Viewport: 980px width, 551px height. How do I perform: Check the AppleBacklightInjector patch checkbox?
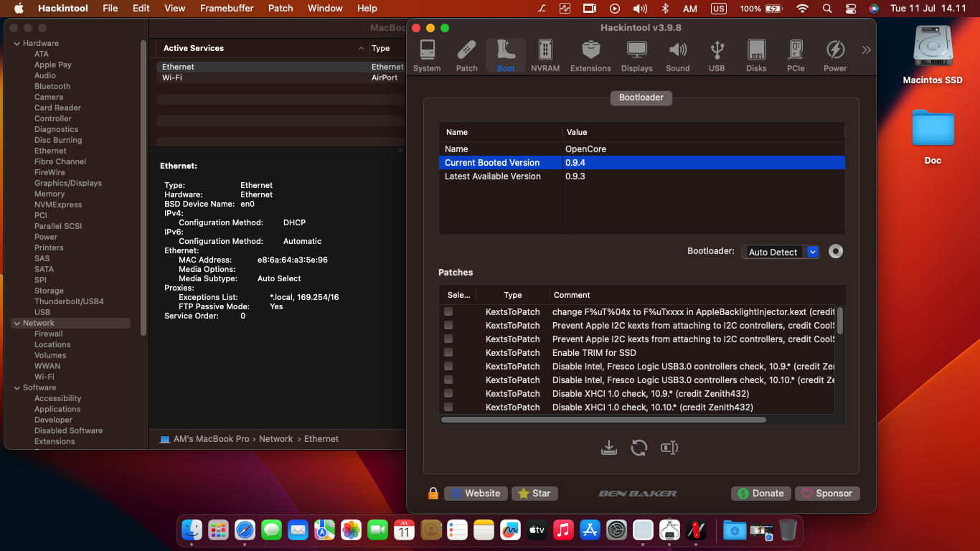448,311
